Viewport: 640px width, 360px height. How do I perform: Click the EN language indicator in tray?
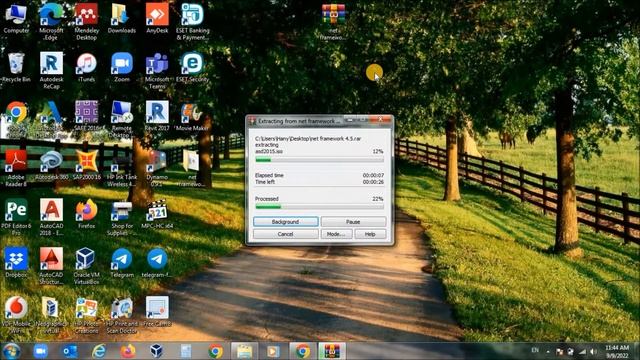(535, 350)
